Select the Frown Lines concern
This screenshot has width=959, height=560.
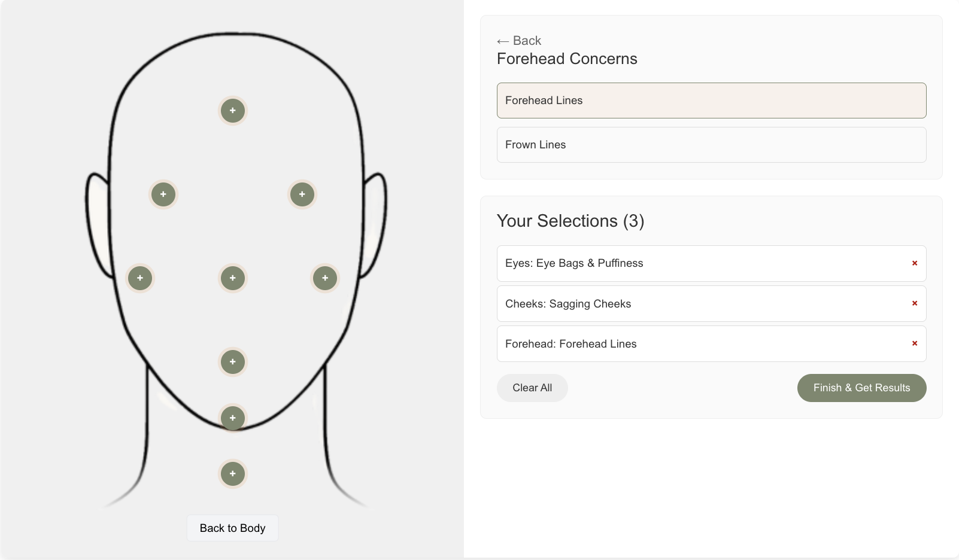[x=711, y=144]
